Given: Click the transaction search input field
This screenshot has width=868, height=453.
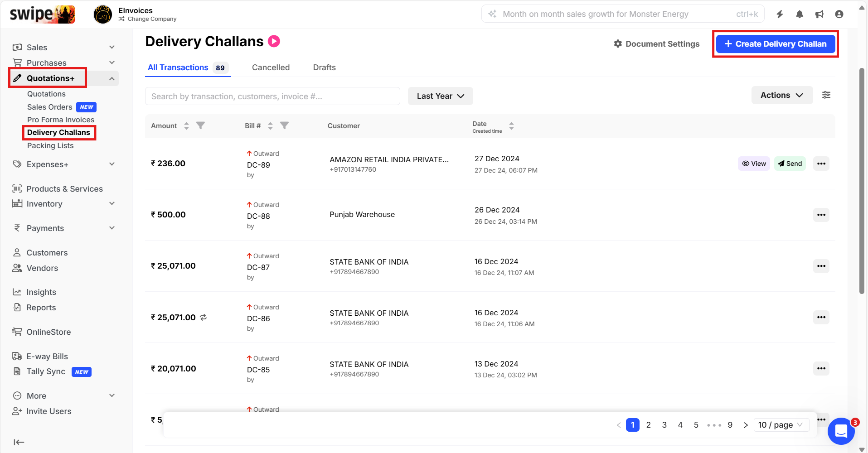Looking at the screenshot, I should tap(272, 96).
